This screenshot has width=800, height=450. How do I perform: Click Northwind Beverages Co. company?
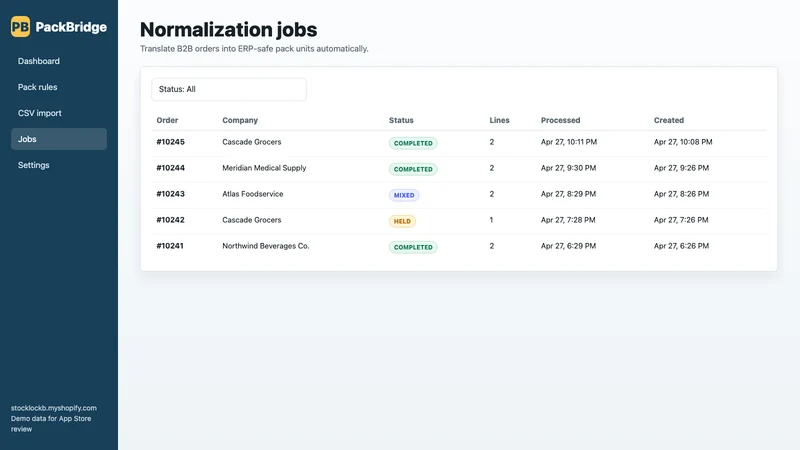(x=266, y=246)
